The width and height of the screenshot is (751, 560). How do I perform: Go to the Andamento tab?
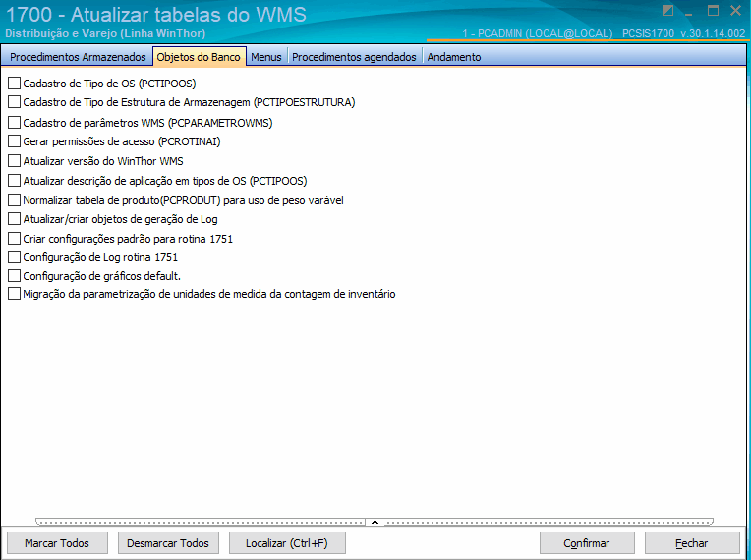[x=454, y=57]
